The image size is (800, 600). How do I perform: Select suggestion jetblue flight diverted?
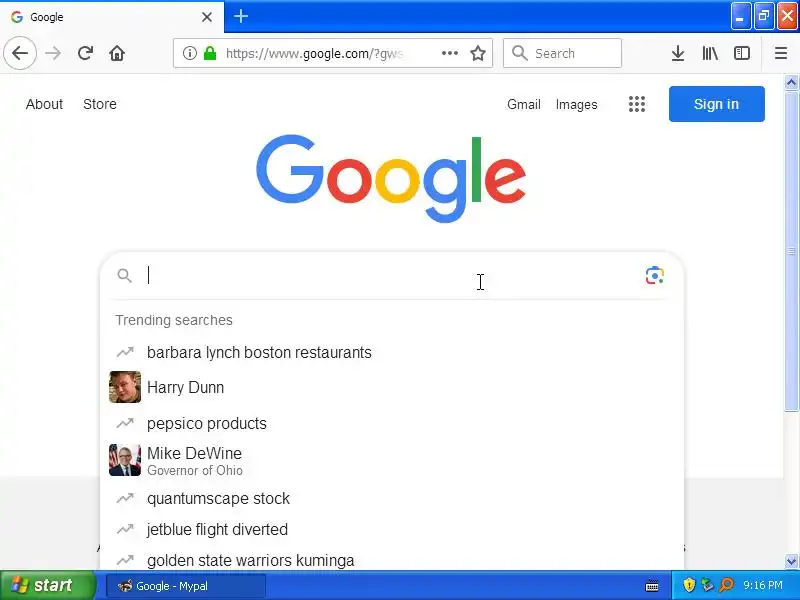(392, 529)
